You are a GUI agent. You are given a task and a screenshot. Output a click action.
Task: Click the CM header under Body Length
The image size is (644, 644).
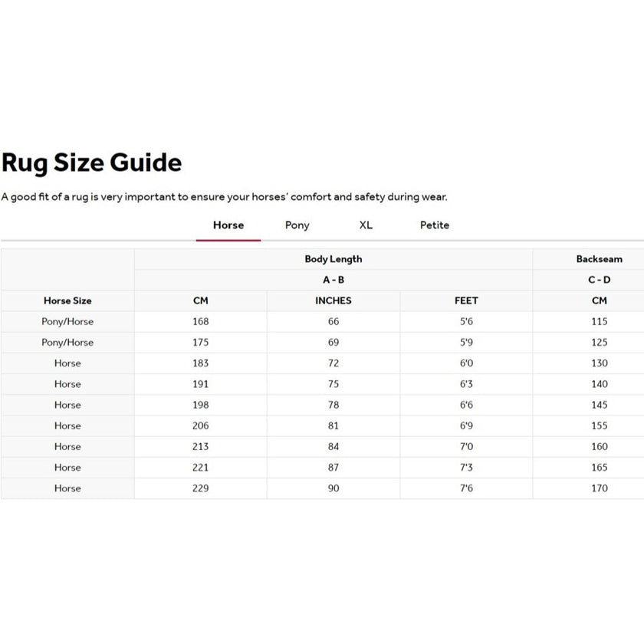point(199,301)
